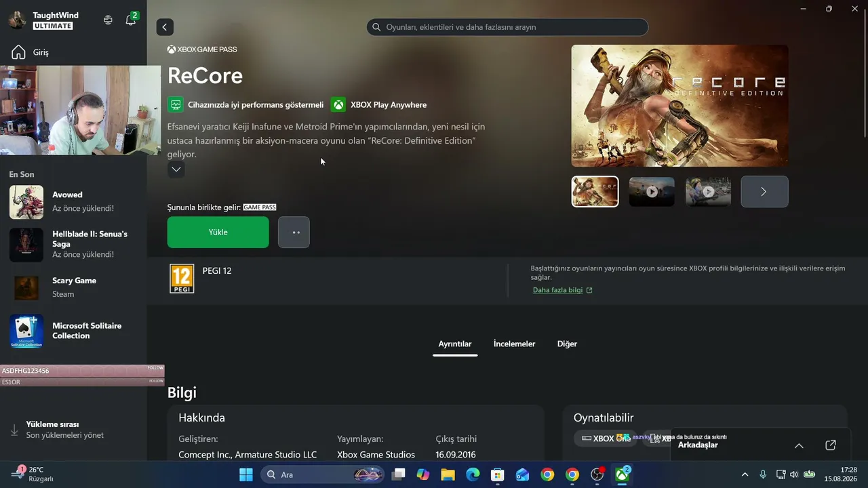Open Task View on the taskbar
The width and height of the screenshot is (868, 488).
pos(398,474)
